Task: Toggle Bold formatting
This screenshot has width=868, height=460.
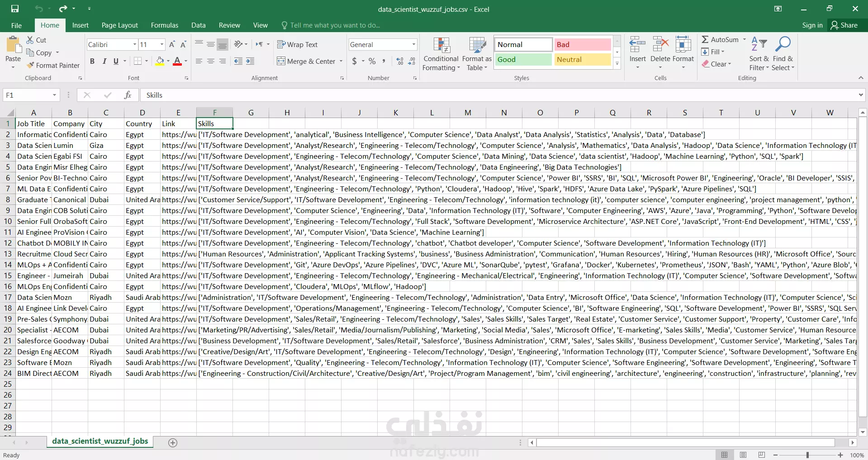Action: click(x=92, y=61)
